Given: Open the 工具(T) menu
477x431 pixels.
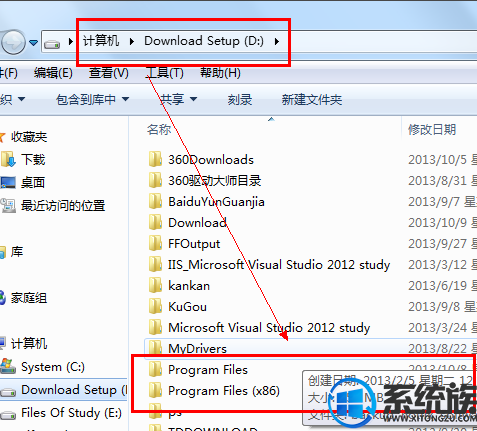Looking at the screenshot, I should click(165, 73).
